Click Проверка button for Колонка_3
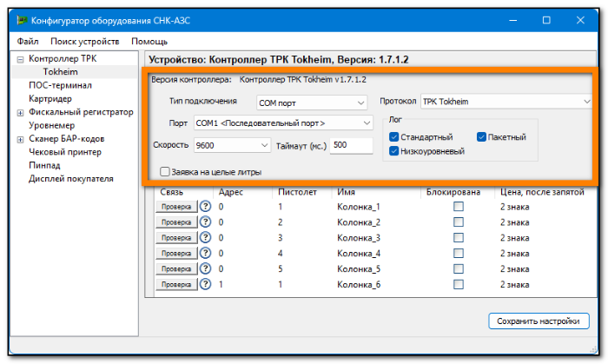The image size is (608, 364). coord(176,238)
